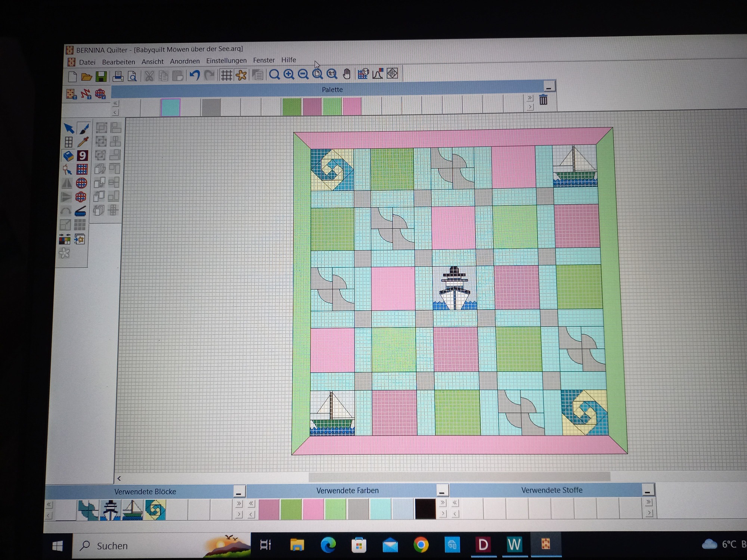The image size is (747, 560).
Task: Toggle the blue arrow selection tool
Action: point(69,128)
